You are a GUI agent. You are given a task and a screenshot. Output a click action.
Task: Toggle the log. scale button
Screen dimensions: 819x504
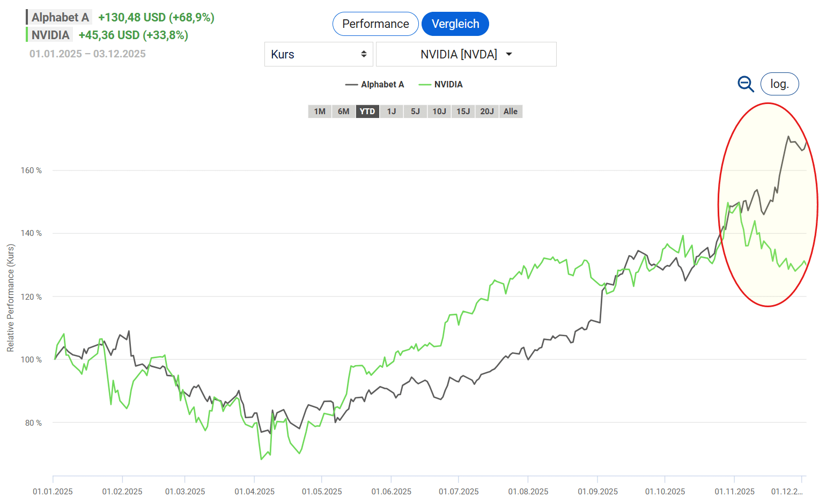[x=779, y=84]
